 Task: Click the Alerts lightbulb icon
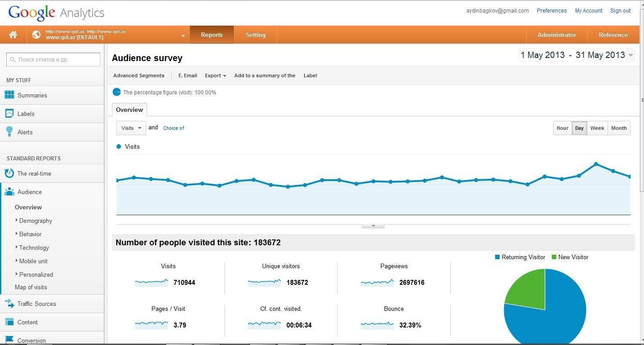tap(9, 132)
